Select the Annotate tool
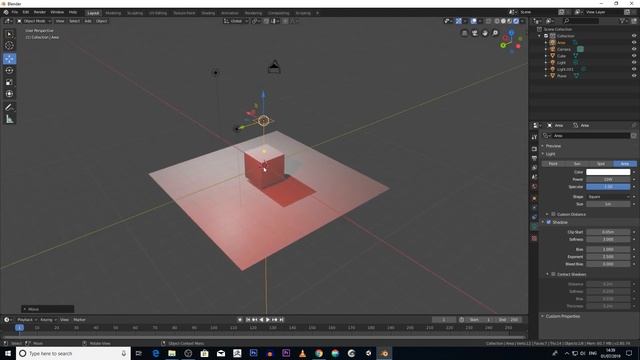Viewport: 640px width, 360px height. point(9,107)
